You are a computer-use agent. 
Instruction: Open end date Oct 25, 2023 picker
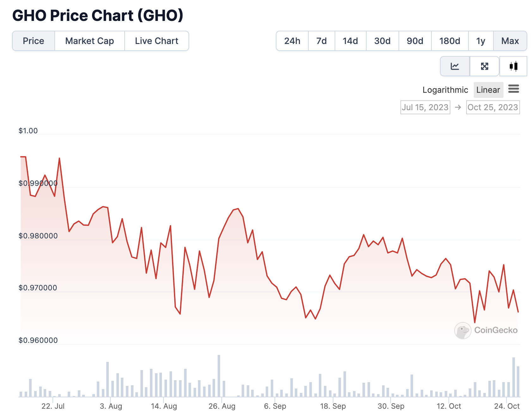(493, 107)
